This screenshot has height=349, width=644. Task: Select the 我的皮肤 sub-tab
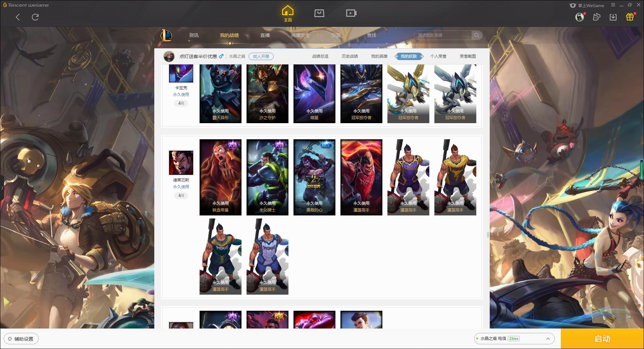click(409, 56)
